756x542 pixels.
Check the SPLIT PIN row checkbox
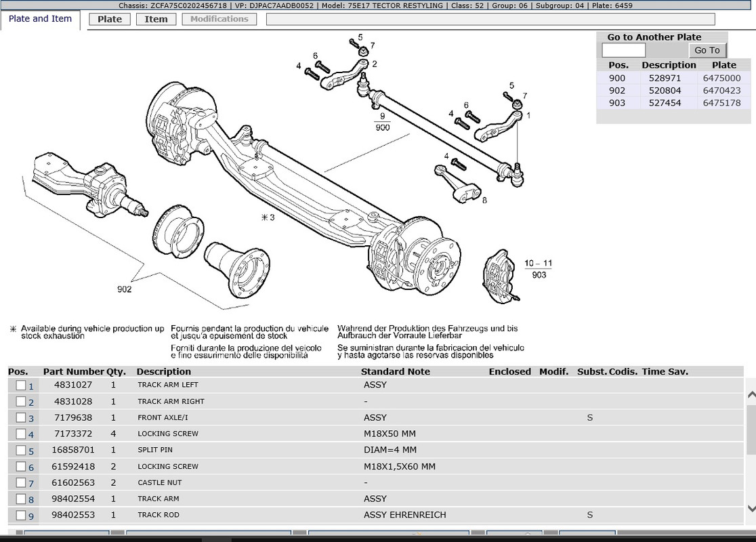click(21, 451)
